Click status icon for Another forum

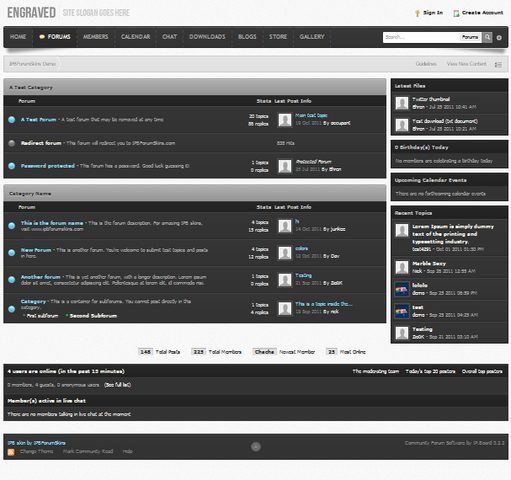pos(12,279)
